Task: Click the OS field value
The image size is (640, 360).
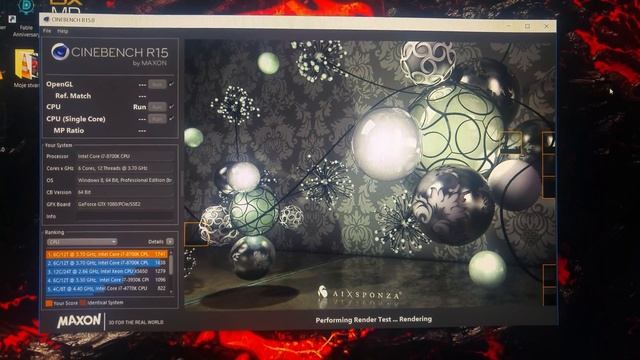Action: click(x=125, y=180)
